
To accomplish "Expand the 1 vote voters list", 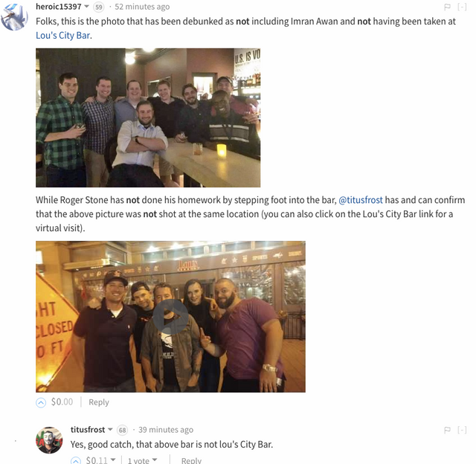I will pos(142,460).
